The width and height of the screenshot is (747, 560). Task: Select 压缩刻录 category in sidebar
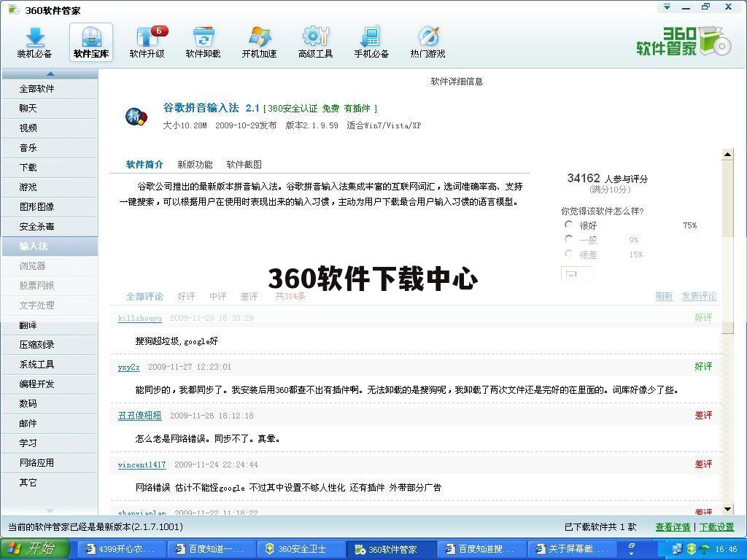click(x=50, y=345)
